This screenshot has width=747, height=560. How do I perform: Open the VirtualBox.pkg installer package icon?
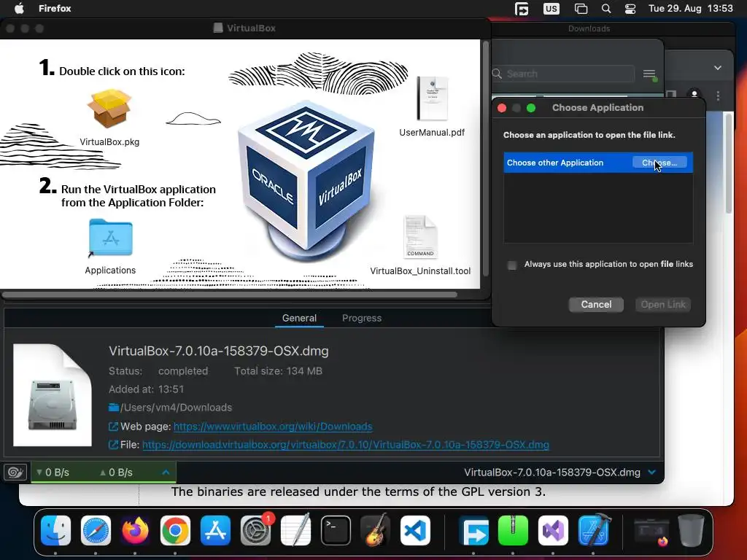pos(109,109)
